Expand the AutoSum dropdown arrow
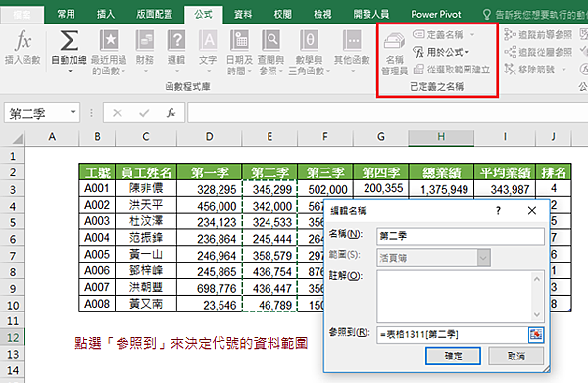Viewport: 588px width, 383px height. click(x=70, y=72)
